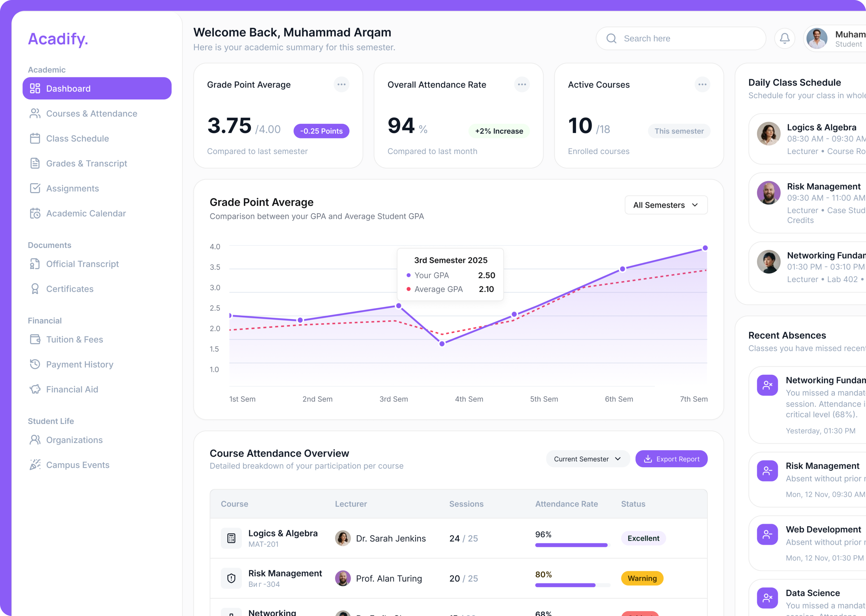Open Organizations under Student Life
This screenshot has height=616, width=866.
coord(97,440)
